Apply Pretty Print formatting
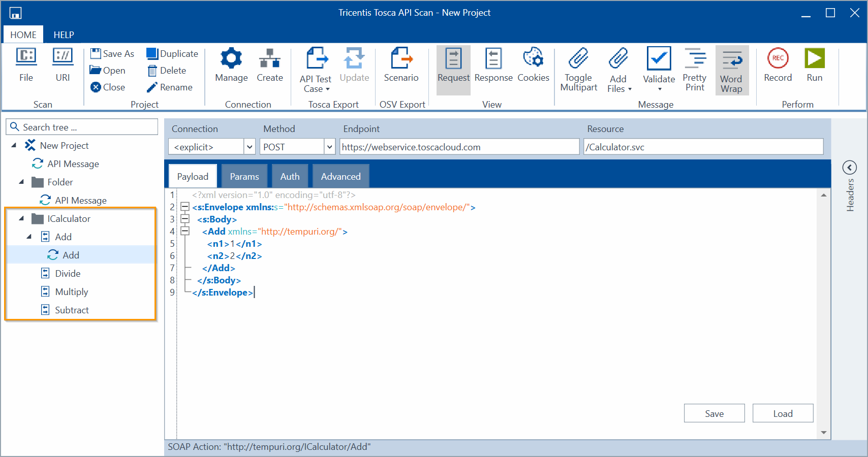This screenshot has height=457, width=868. pos(695,59)
